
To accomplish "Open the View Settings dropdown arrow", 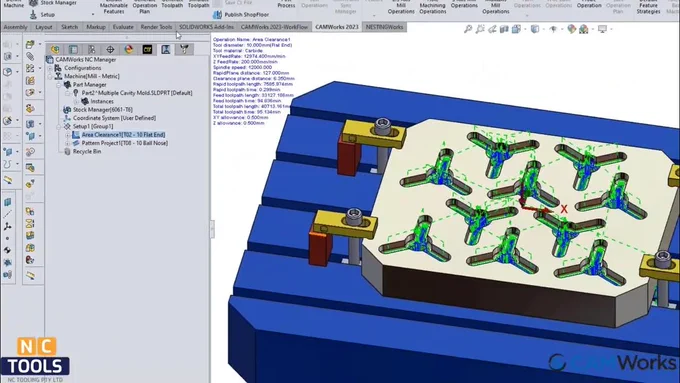I will (x=611, y=29).
